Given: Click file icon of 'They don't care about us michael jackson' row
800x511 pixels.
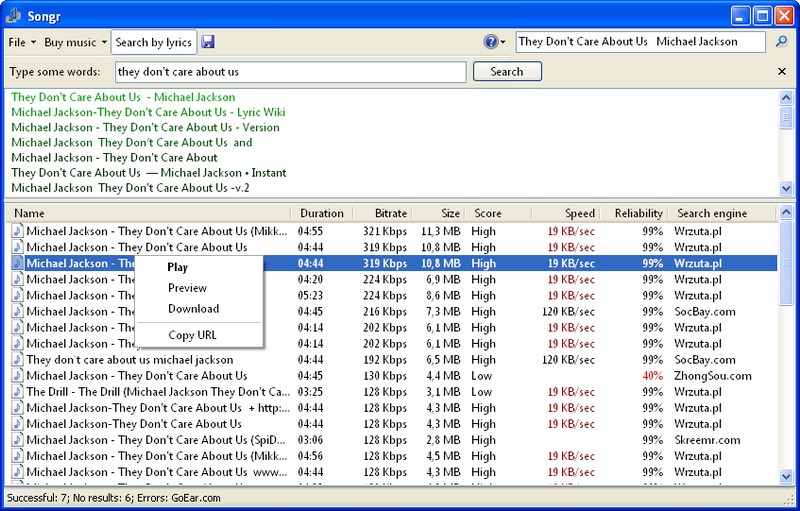Looking at the screenshot, I should point(18,360).
